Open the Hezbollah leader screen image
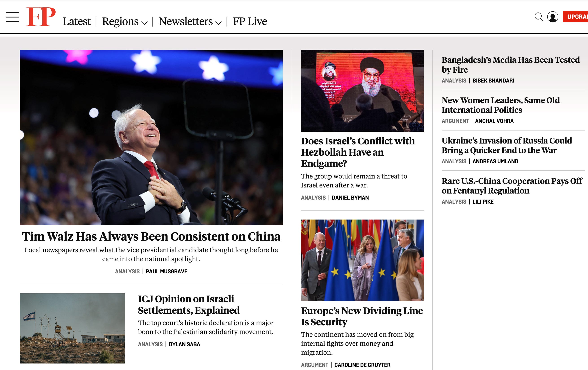The height and width of the screenshot is (370, 588). (362, 91)
